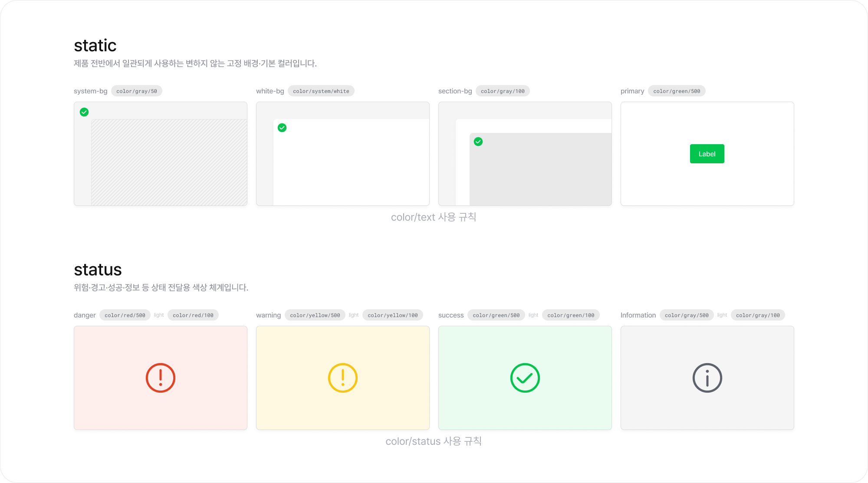Click the yellow warning exclamation icon
Image resolution: width=868 pixels, height=483 pixels.
(x=343, y=378)
